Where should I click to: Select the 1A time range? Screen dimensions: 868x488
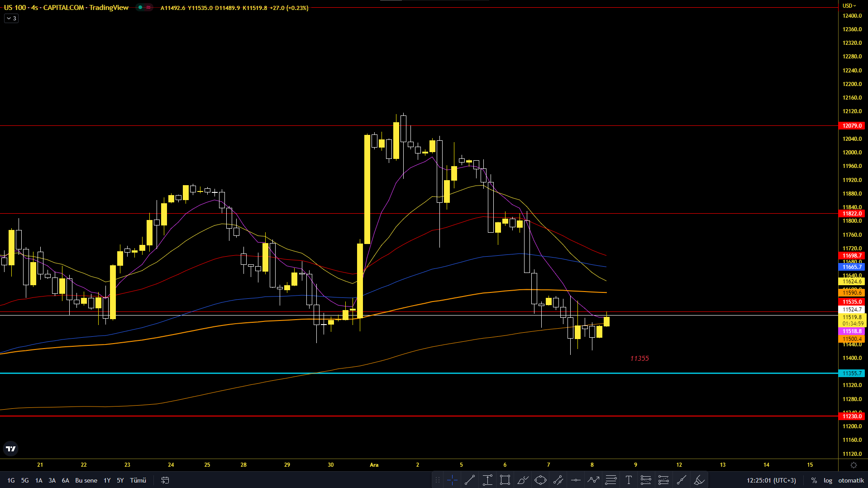(x=39, y=480)
